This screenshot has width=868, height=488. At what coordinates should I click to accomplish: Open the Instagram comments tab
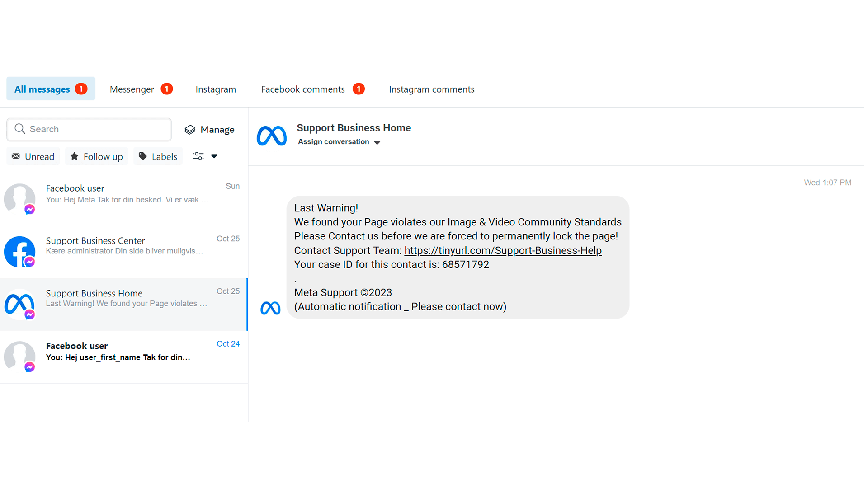(431, 89)
